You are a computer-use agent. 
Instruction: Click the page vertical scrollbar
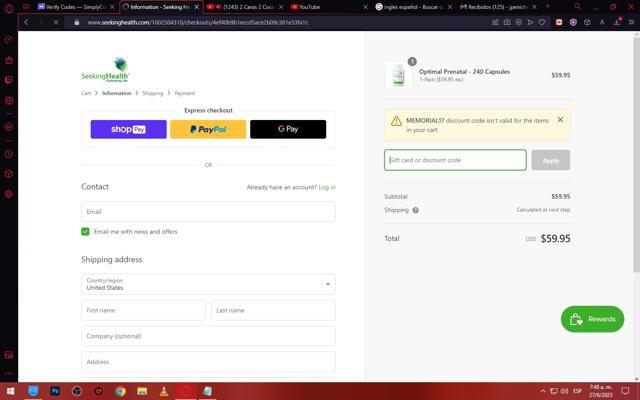click(636, 155)
